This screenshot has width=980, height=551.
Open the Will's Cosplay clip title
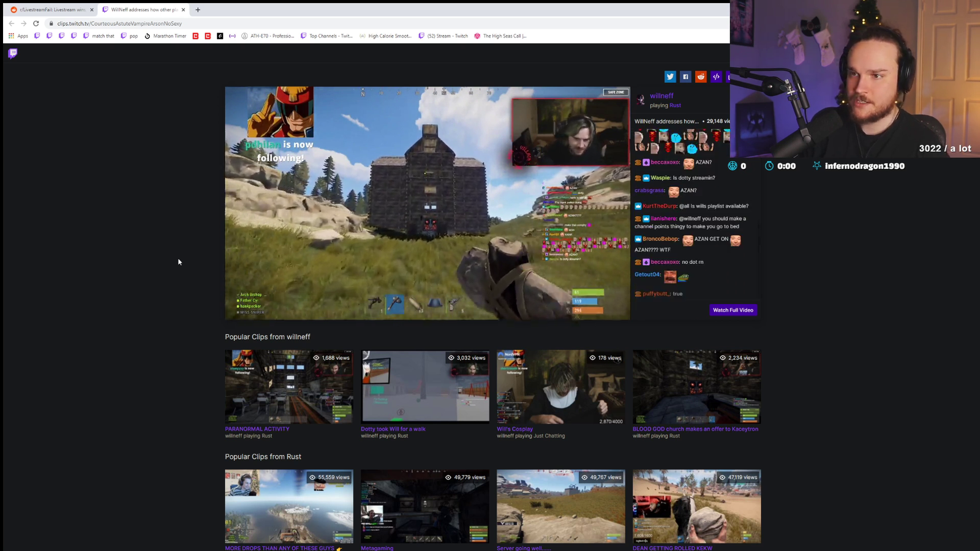point(515,429)
